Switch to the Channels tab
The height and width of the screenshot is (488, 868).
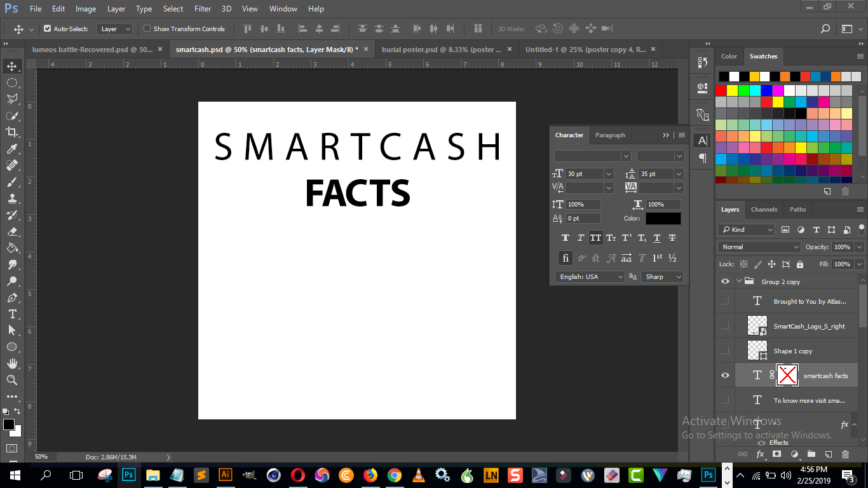[764, 210]
